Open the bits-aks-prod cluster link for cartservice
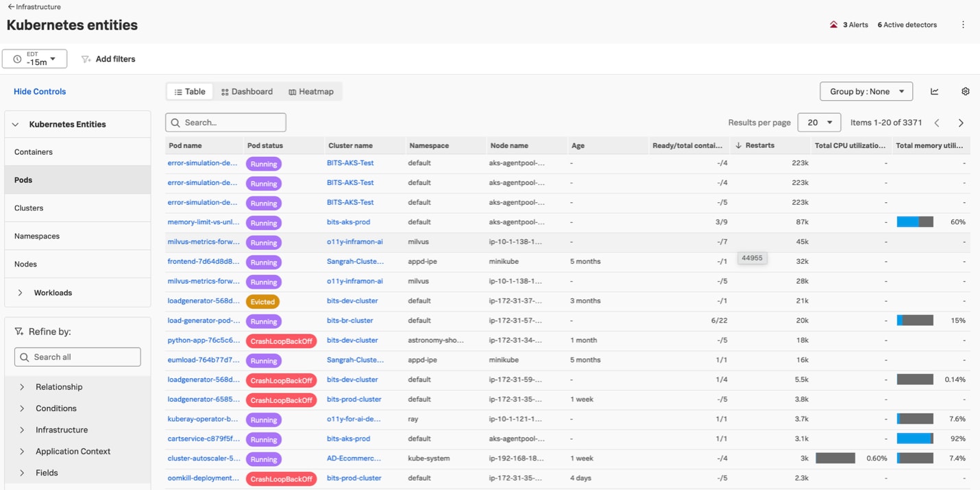Image resolution: width=980 pixels, height=490 pixels. coord(348,439)
